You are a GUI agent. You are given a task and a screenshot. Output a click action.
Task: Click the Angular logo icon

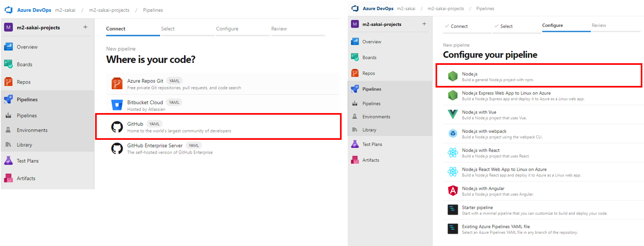click(x=453, y=190)
